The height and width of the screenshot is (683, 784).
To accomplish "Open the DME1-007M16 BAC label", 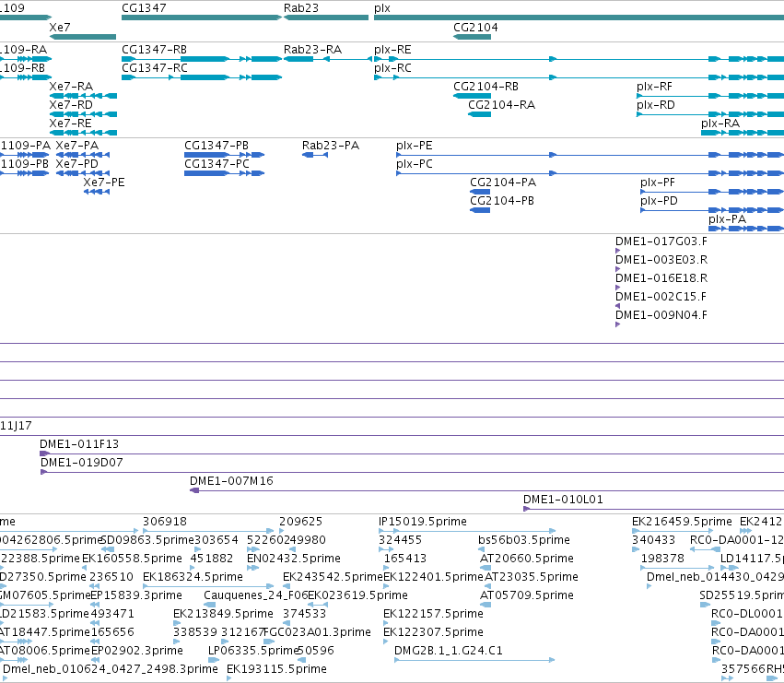I will point(231,481).
